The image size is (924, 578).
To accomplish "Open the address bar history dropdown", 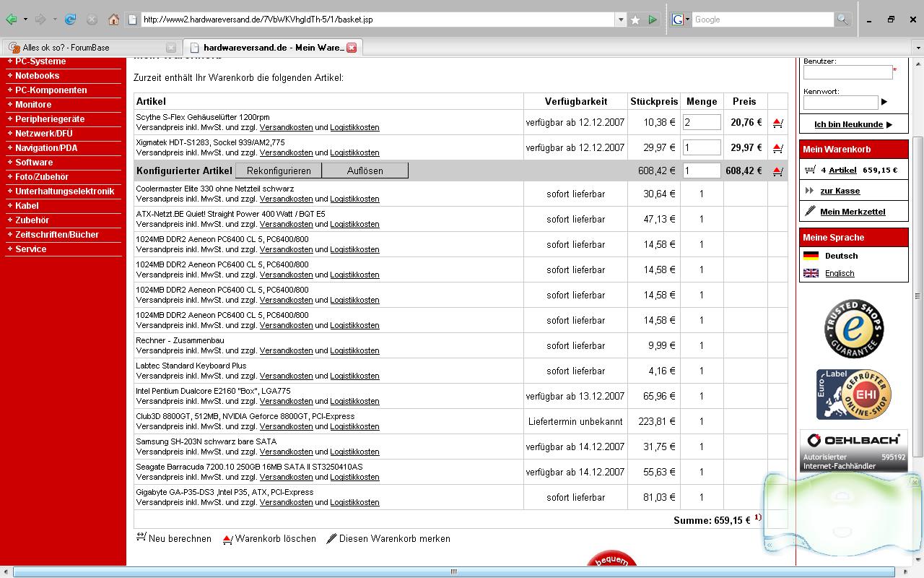I will 620,20.
